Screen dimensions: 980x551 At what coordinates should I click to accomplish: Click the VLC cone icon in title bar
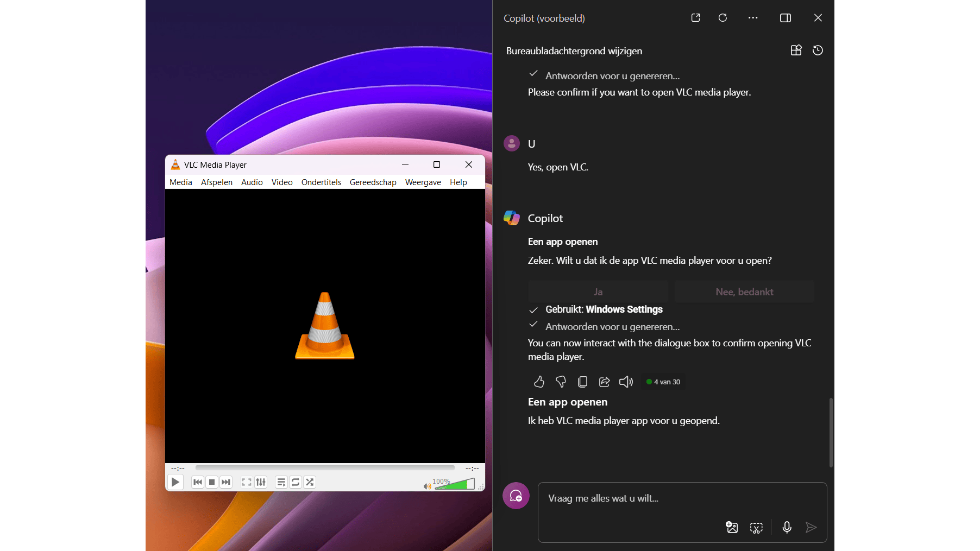point(175,164)
